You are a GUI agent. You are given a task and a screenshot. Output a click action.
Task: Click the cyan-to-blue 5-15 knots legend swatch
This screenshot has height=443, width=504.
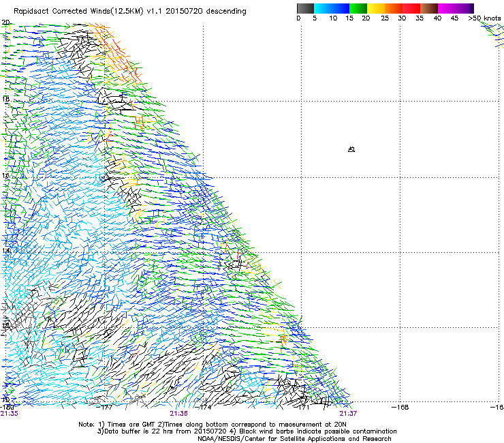[332, 8]
